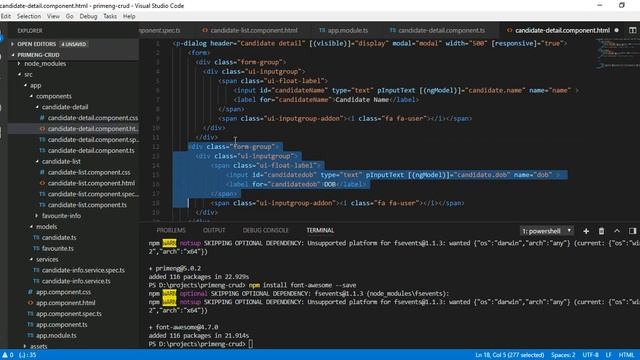Click the errors and warnings status icon

(7, 355)
